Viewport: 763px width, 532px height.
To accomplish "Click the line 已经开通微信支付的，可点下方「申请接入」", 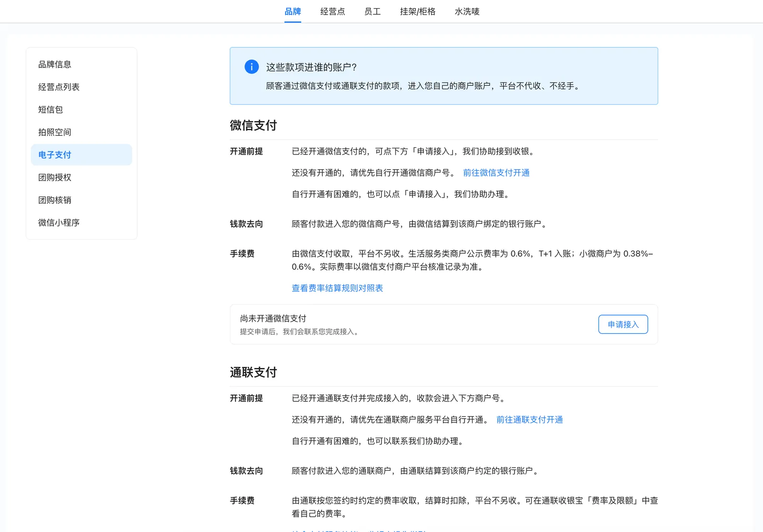I will [x=414, y=151].
